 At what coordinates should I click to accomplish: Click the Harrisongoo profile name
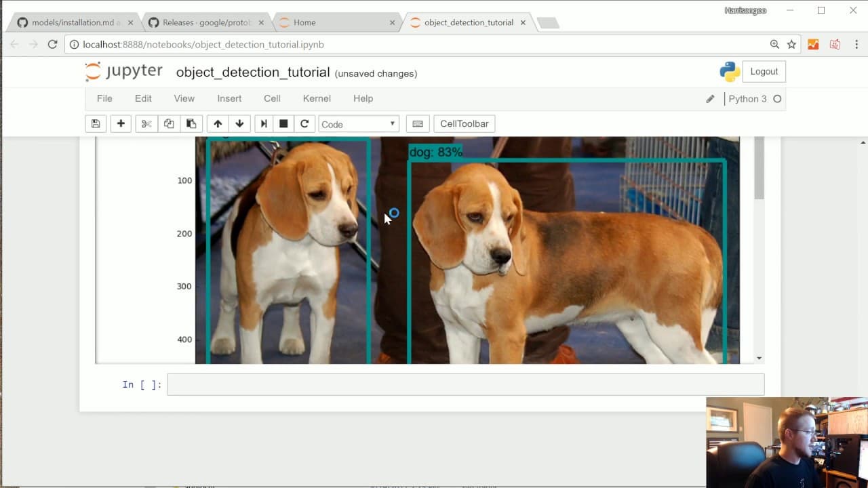point(745,10)
